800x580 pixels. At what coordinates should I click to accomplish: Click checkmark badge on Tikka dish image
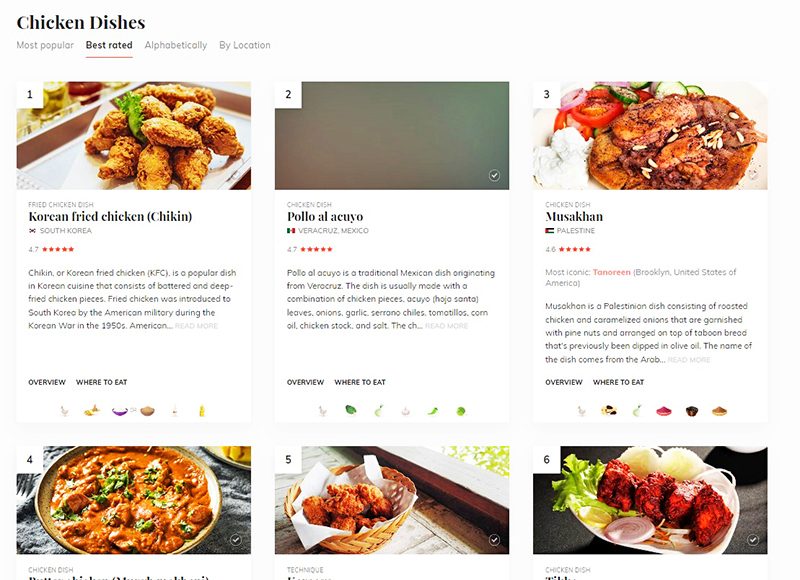tap(753, 540)
